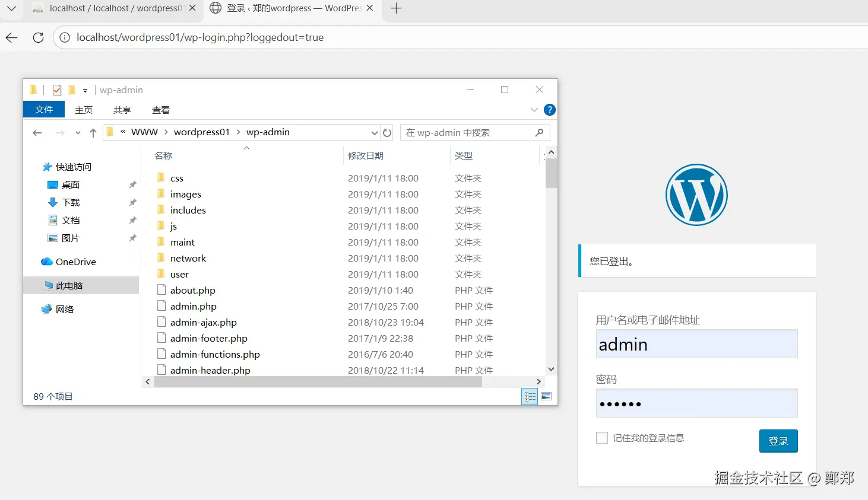
Task: Refresh the wp-admin folder view
Action: pyautogui.click(x=387, y=133)
